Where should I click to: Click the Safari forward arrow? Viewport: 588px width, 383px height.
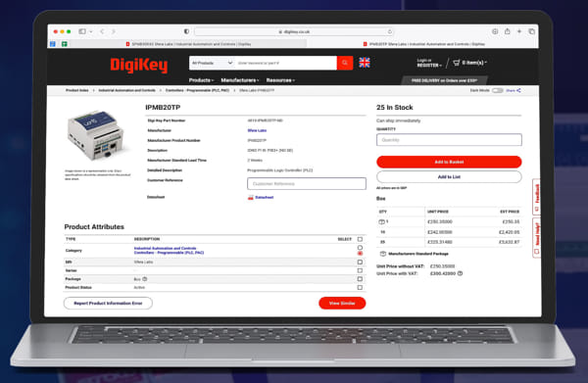coord(114,31)
